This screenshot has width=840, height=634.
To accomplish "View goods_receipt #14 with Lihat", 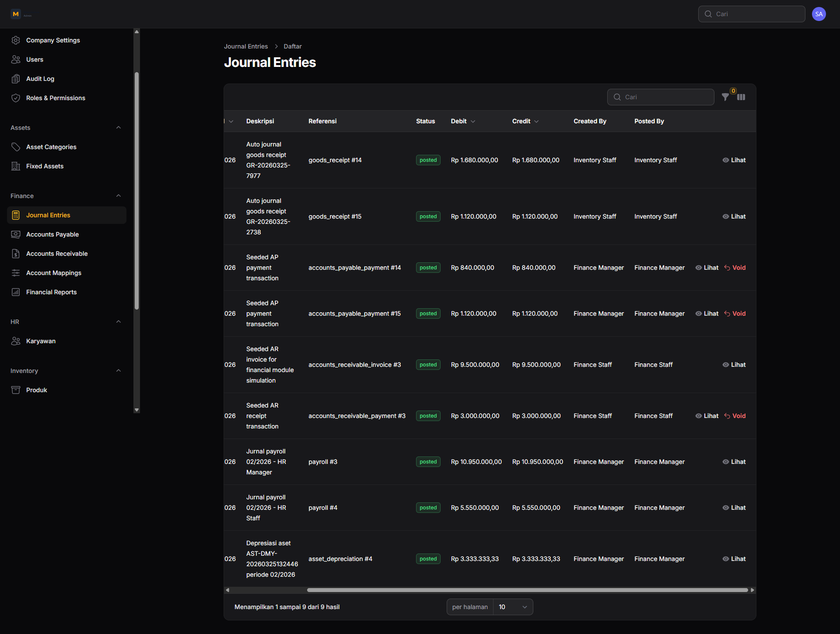I will [x=734, y=160].
